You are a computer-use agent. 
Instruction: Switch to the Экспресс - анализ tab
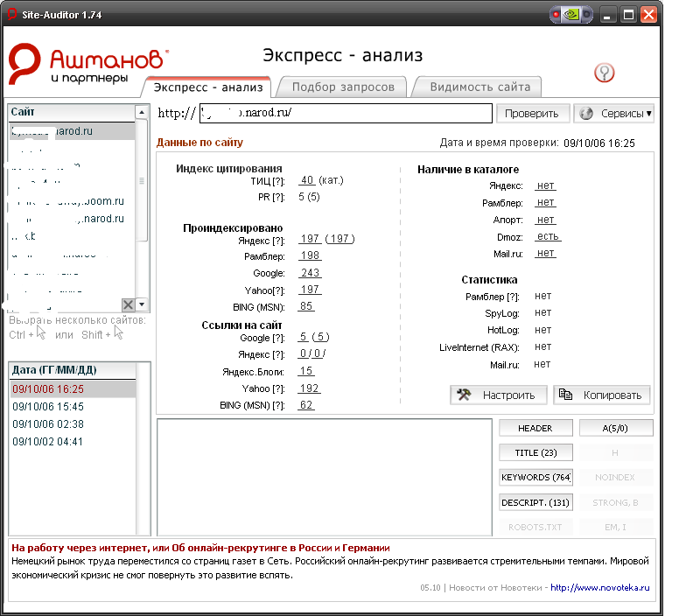click(x=208, y=87)
